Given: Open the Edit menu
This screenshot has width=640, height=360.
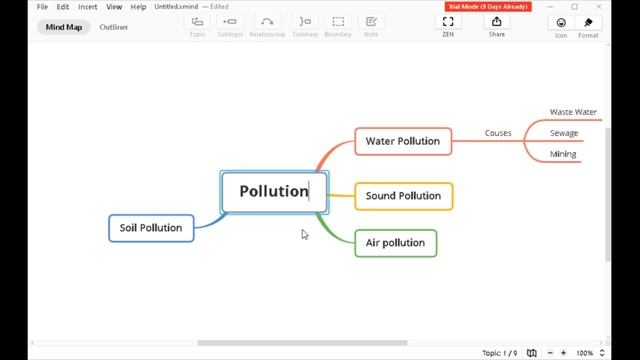Looking at the screenshot, I should pos(62,7).
